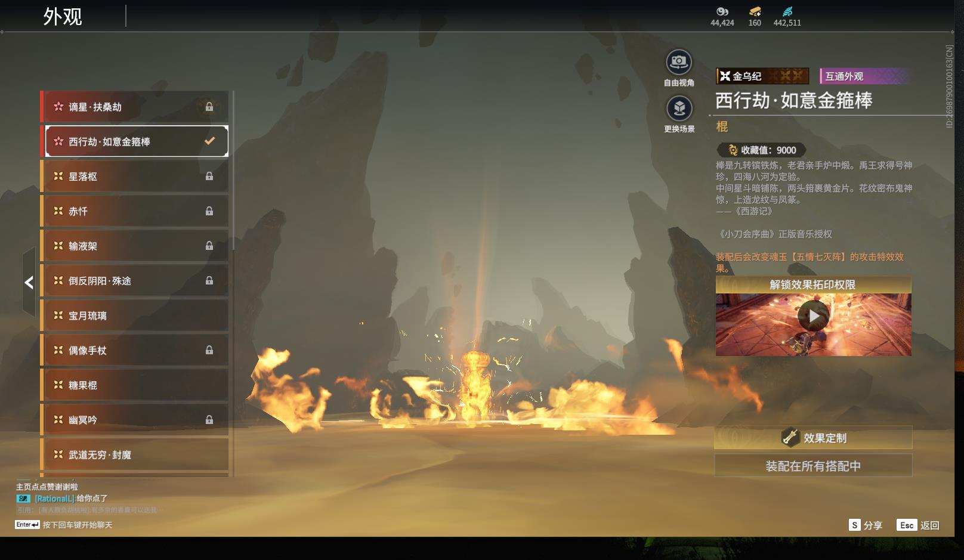964x560 pixels.
Task: Click the 44,424 currency icon
Action: (x=722, y=11)
